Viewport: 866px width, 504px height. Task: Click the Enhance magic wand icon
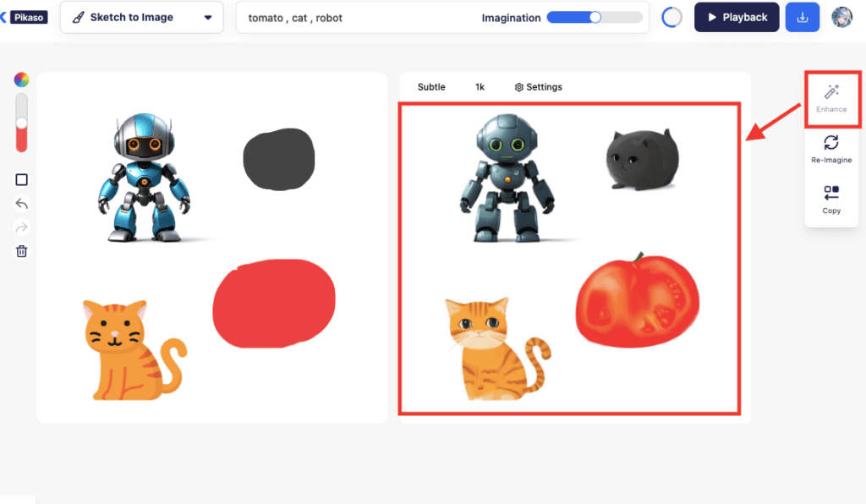click(x=831, y=93)
